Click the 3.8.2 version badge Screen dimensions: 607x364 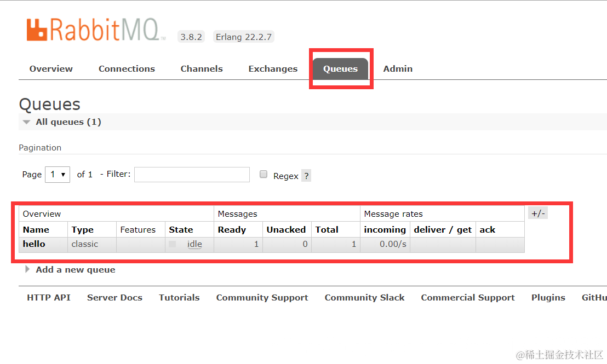point(191,37)
